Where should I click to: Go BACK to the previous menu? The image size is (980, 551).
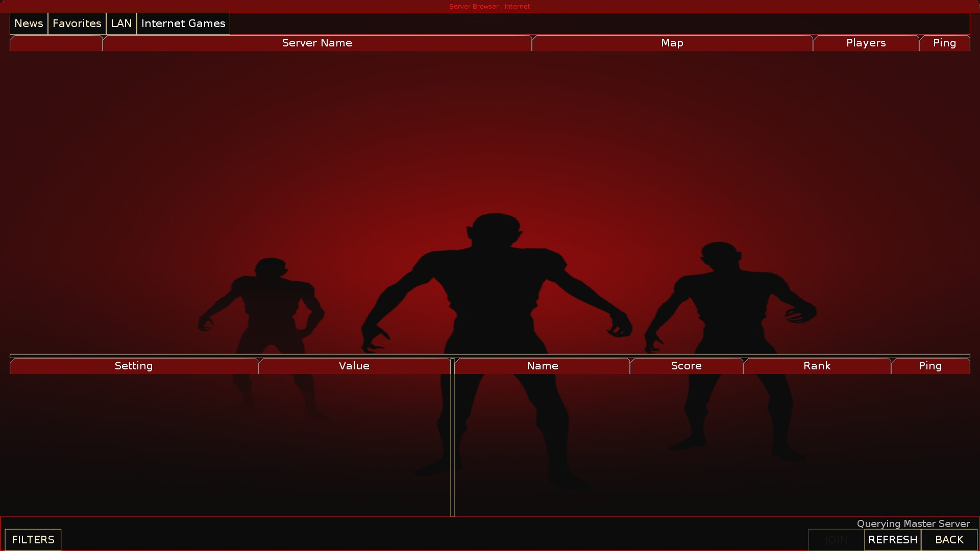[x=949, y=540]
